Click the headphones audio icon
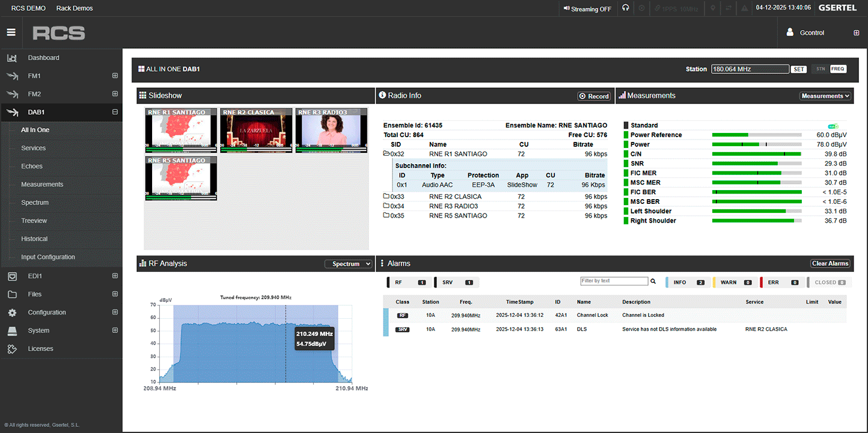Image resolution: width=868 pixels, height=433 pixels. (626, 8)
